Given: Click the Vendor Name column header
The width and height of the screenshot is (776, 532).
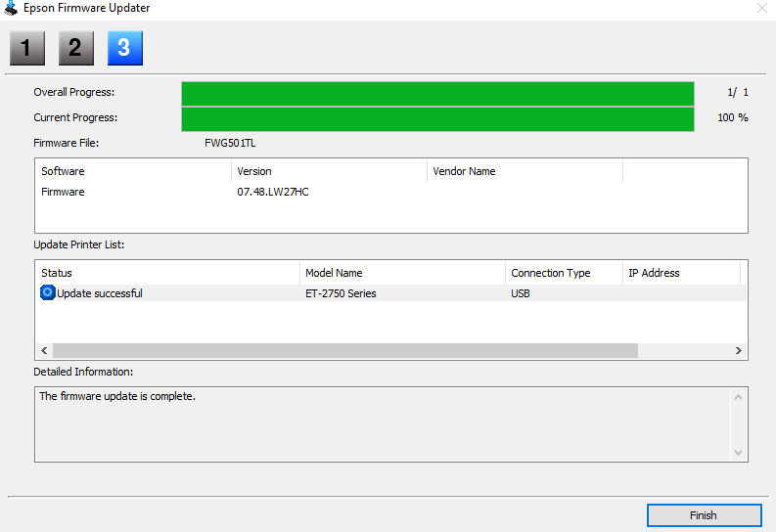Looking at the screenshot, I should [x=525, y=171].
